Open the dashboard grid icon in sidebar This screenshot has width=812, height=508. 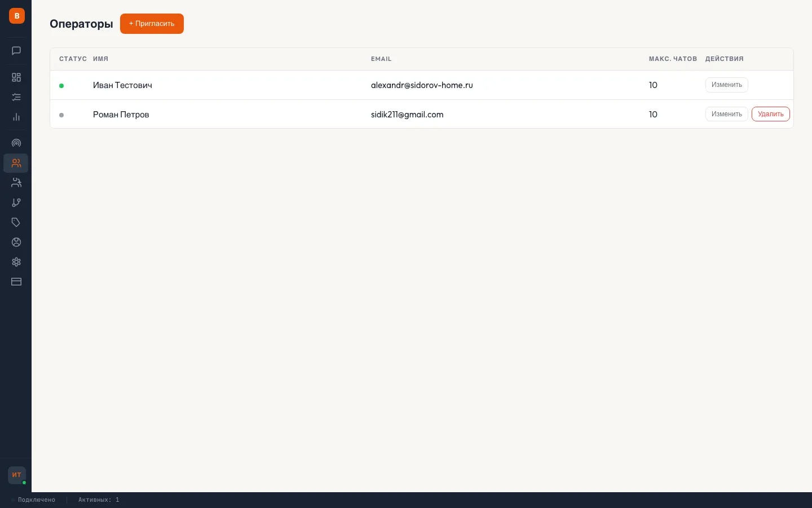pyautogui.click(x=16, y=77)
